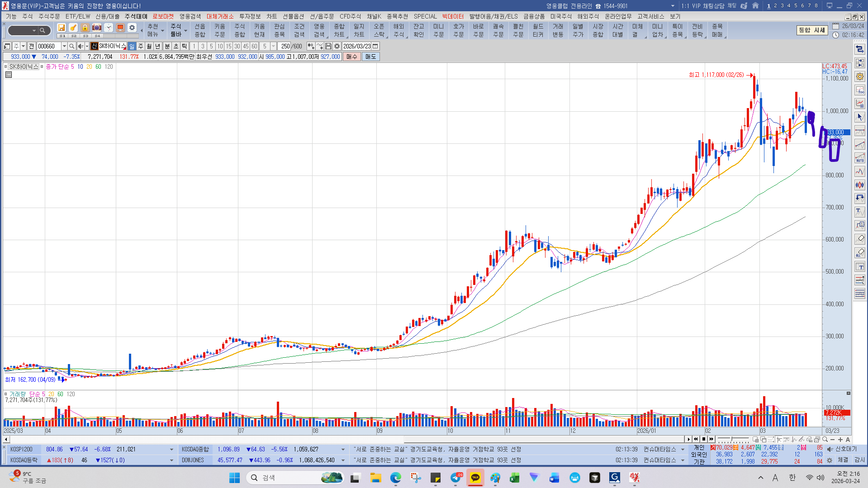Open the sound speaker dropdown arrow
The width and height of the screenshot is (868, 488).
coord(86,46)
